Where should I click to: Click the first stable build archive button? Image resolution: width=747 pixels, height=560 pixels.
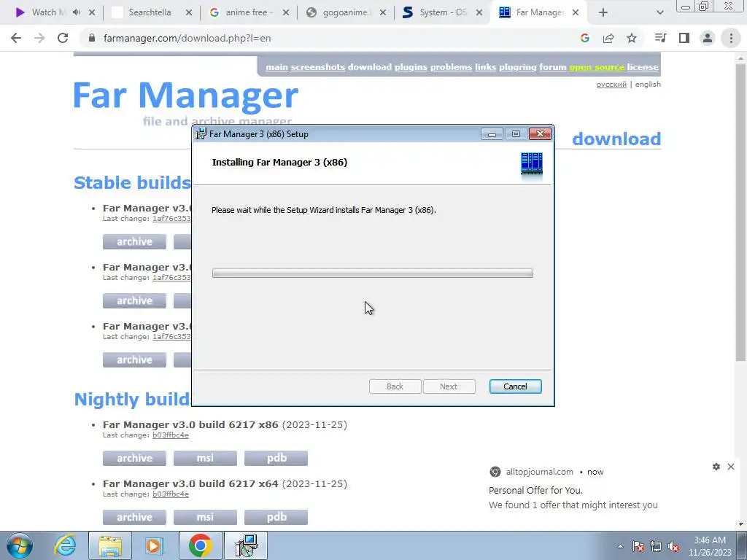click(x=134, y=241)
